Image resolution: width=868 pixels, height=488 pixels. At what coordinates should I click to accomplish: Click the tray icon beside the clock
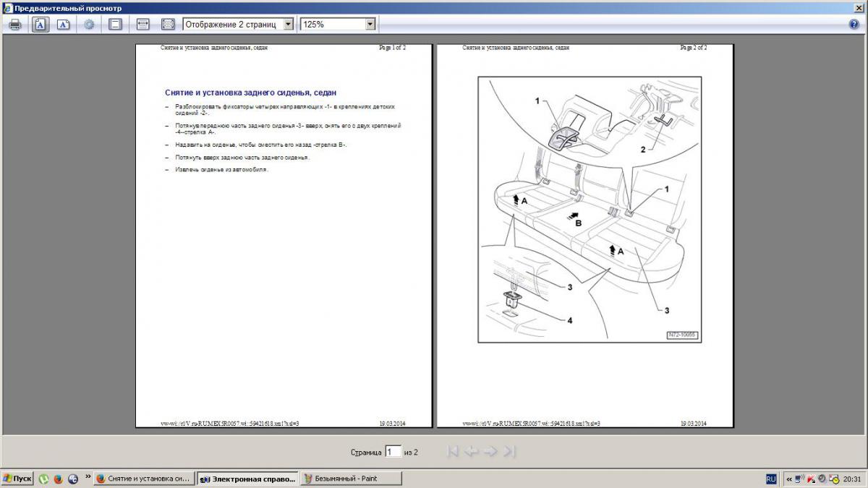[834, 479]
